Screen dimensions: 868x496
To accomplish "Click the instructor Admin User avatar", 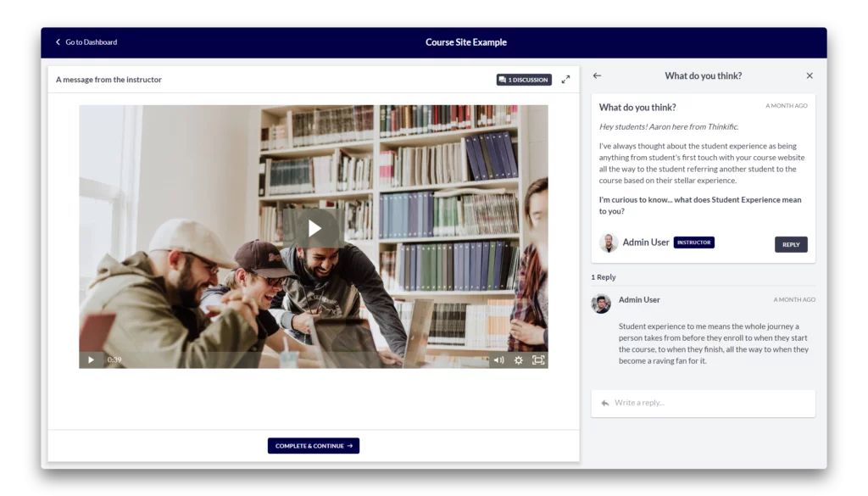I will tap(609, 242).
